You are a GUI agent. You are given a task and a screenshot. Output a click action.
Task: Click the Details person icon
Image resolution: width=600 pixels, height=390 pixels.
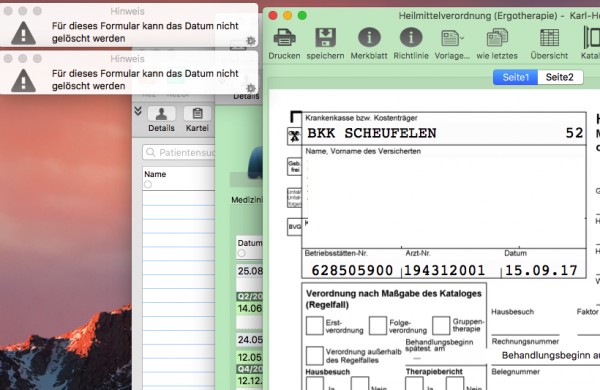click(x=161, y=114)
